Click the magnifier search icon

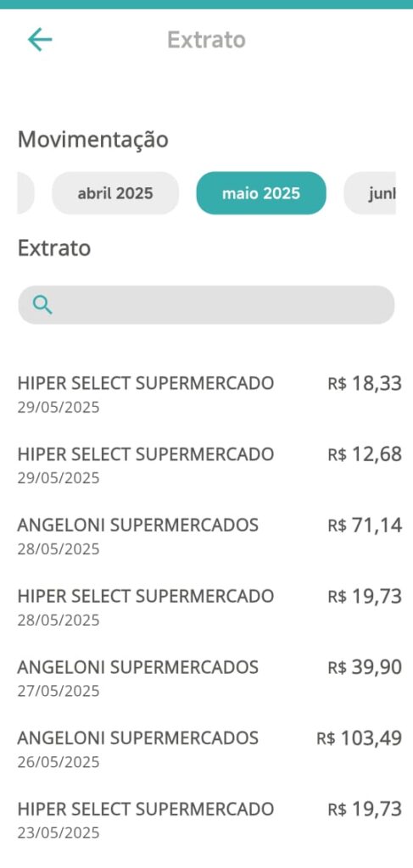click(x=42, y=304)
